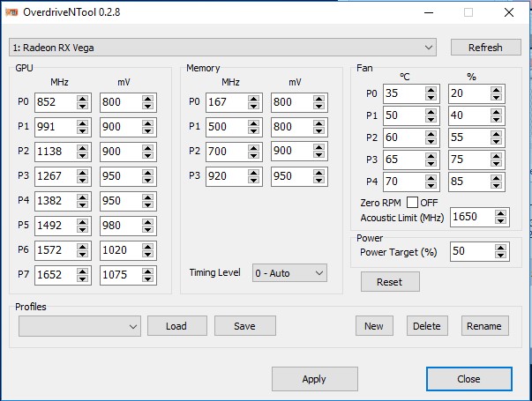Click the Load profile button
Screen dimensions: 532x401
[176, 326]
